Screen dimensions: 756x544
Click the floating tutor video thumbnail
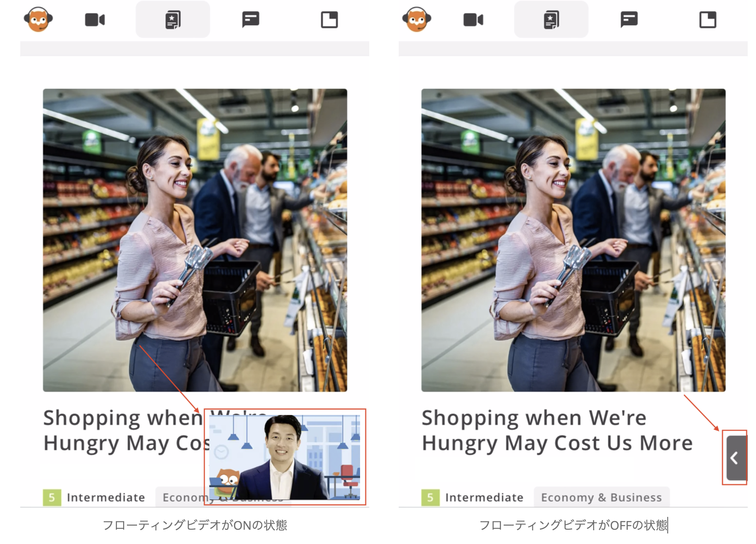pyautogui.click(x=285, y=457)
